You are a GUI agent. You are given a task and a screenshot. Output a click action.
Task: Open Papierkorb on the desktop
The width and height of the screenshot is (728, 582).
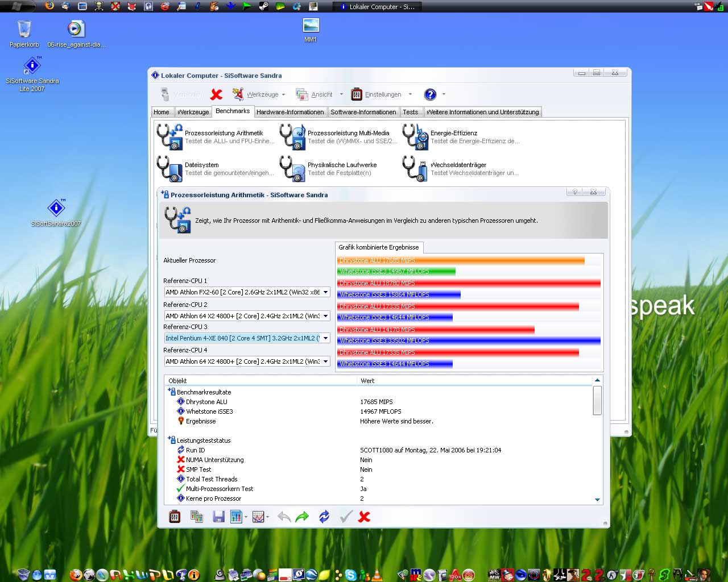coord(24,33)
